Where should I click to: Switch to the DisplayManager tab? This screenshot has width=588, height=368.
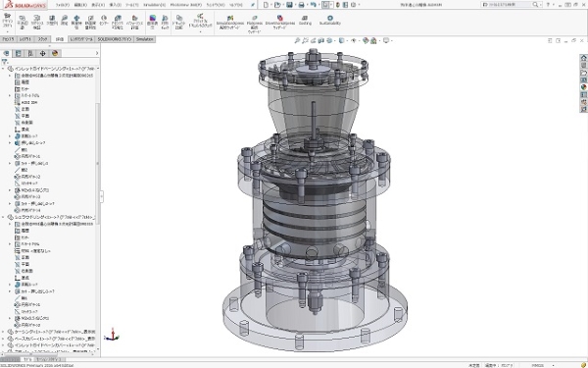tap(55, 53)
